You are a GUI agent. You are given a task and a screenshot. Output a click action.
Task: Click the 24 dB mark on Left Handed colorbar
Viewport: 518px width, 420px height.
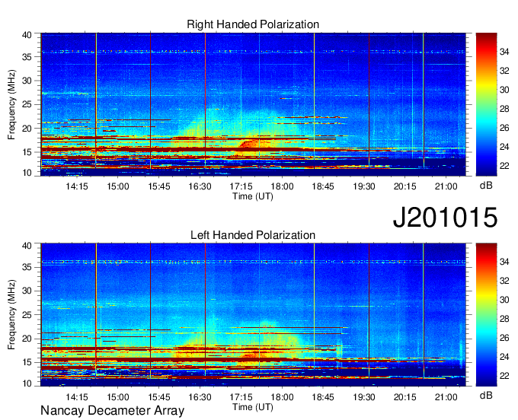(504, 357)
